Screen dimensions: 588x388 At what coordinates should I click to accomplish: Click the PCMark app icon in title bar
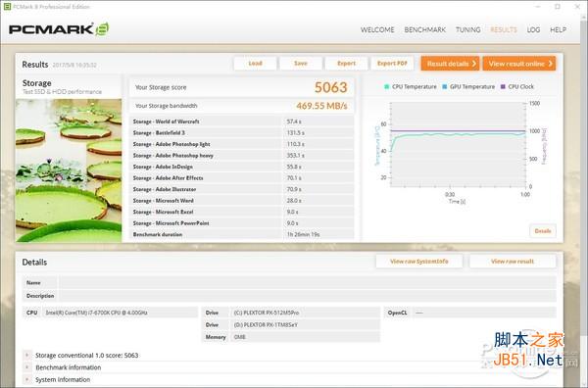[x=7, y=7]
